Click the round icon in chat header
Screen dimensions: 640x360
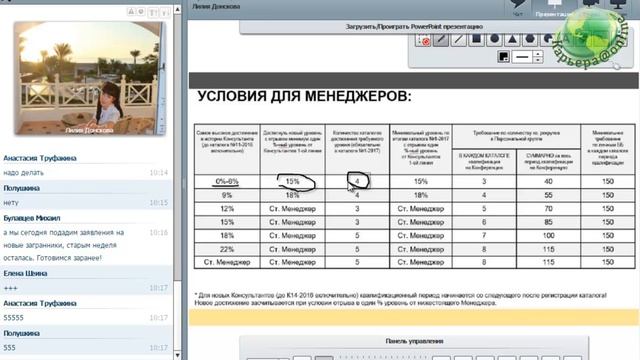click(x=141, y=11)
